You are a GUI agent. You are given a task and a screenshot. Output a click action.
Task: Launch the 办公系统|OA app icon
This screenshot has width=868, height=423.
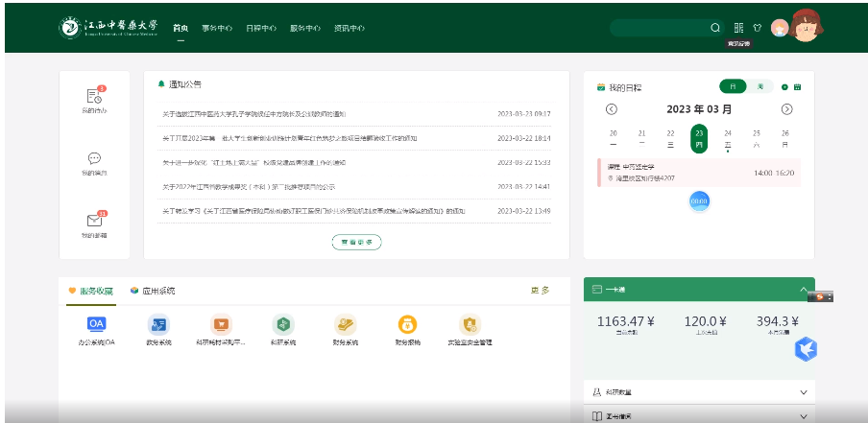tap(96, 324)
